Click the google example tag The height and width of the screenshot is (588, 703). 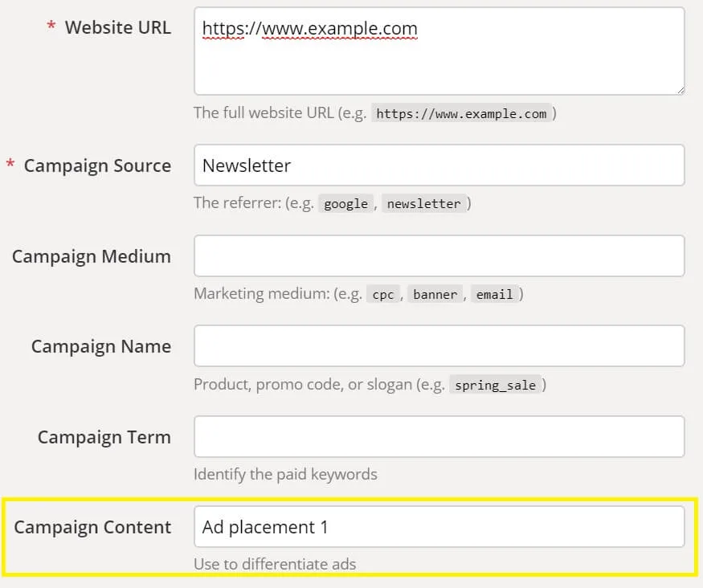[345, 204]
